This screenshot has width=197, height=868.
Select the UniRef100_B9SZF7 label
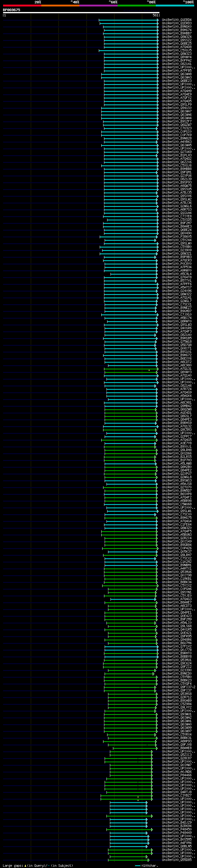click(x=177, y=122)
